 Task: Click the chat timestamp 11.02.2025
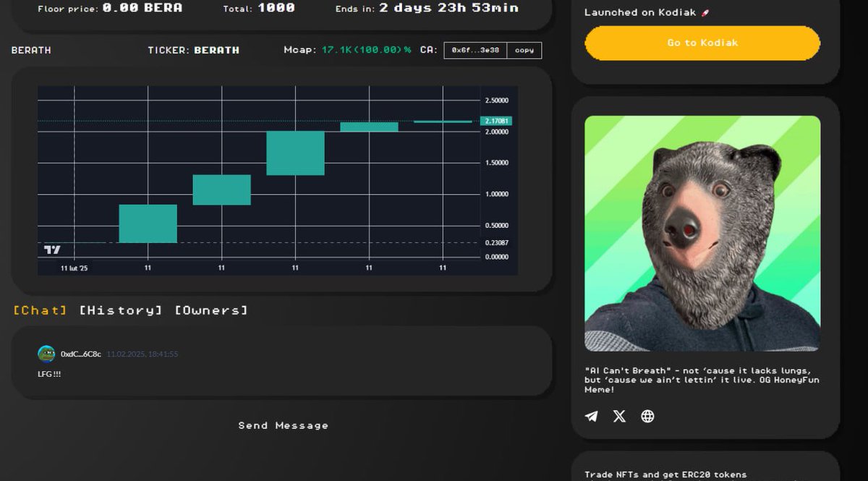coord(142,354)
